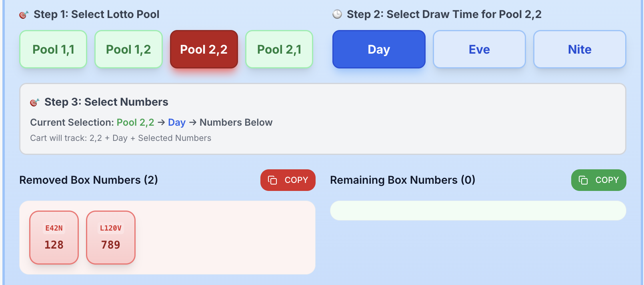Select Pool 1,1
The height and width of the screenshot is (285, 644).
(53, 49)
